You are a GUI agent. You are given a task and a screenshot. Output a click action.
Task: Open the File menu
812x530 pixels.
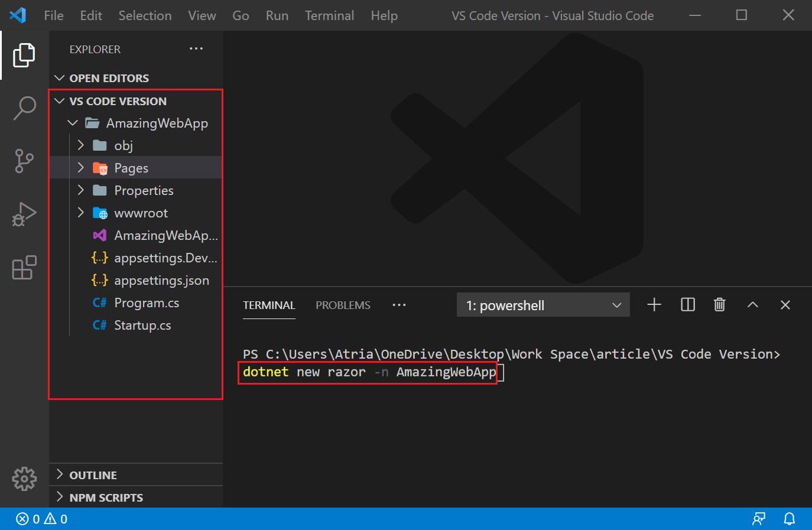[54, 15]
